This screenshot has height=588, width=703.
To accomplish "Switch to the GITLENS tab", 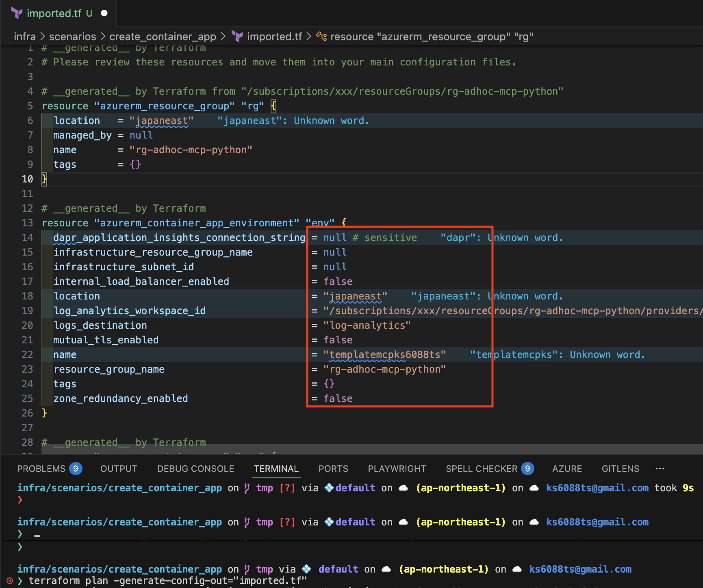I will [x=620, y=469].
